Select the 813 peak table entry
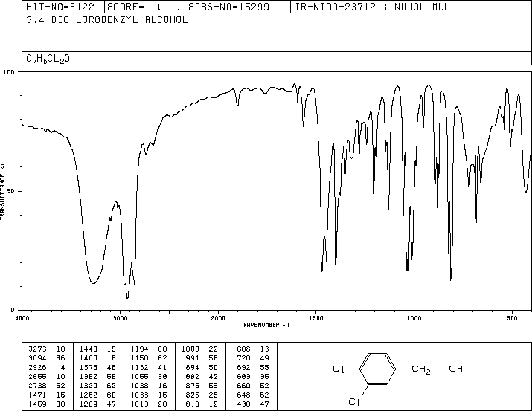The image size is (532, 411). click(202, 404)
